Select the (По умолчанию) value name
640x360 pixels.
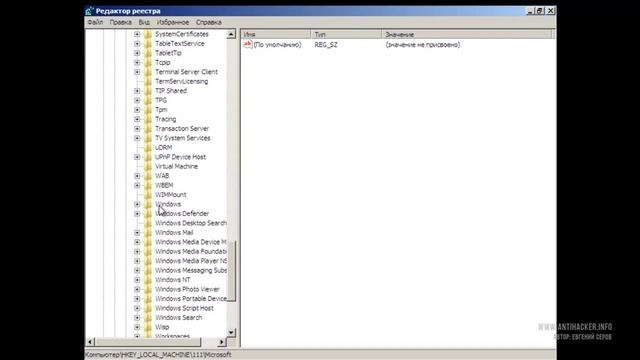click(x=278, y=44)
